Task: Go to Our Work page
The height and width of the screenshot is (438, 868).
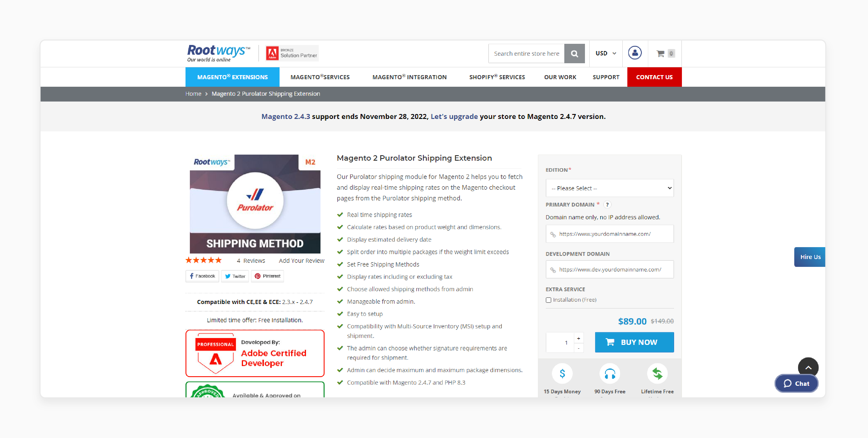Action: click(x=560, y=77)
